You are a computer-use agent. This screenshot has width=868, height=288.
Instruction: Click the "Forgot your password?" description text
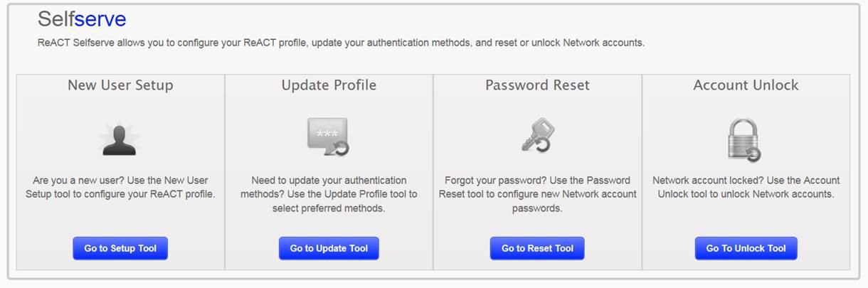[537, 194]
